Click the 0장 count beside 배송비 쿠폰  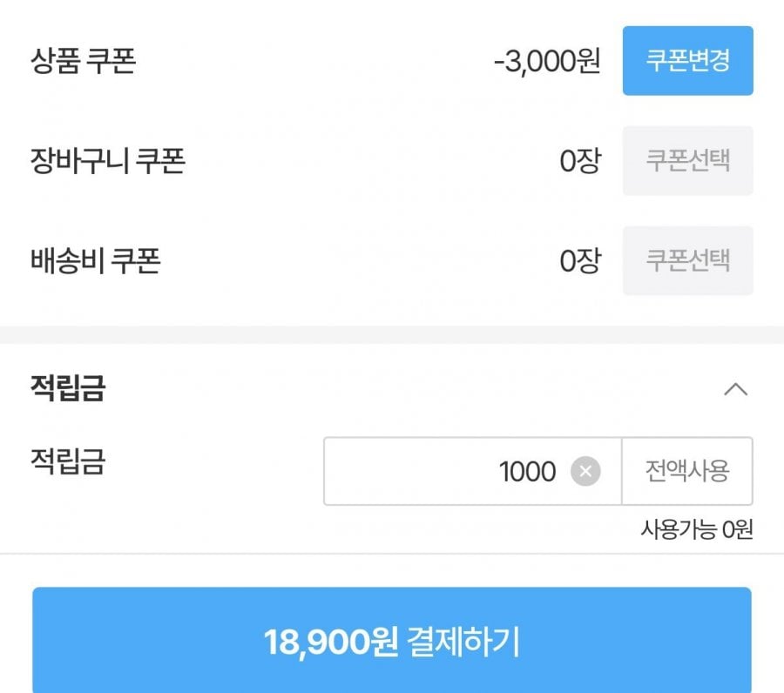coord(579,262)
